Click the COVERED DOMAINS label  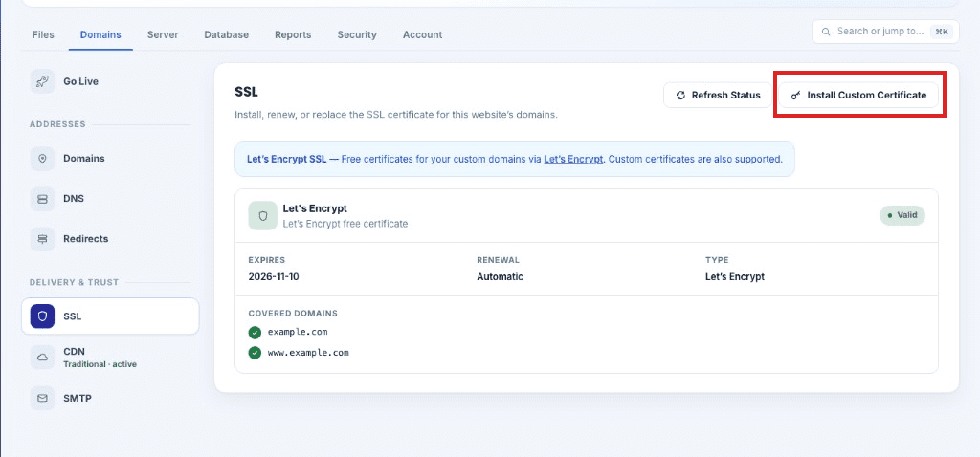[293, 314]
